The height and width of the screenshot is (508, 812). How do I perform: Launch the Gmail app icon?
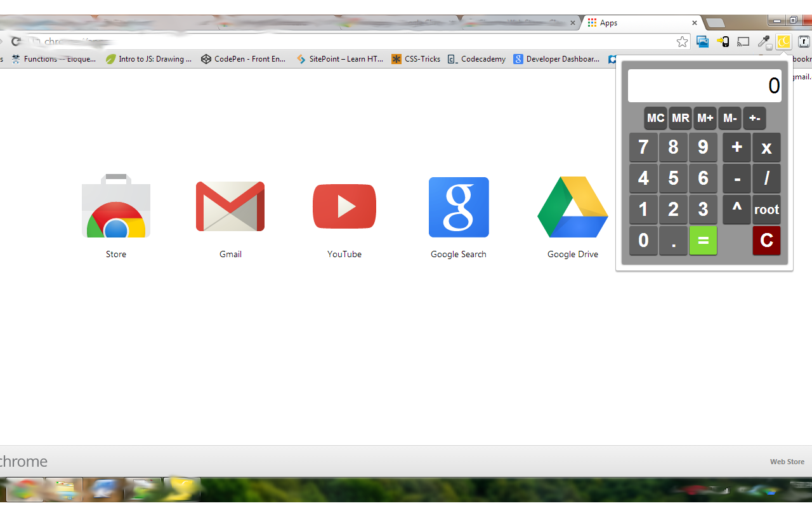(230, 206)
